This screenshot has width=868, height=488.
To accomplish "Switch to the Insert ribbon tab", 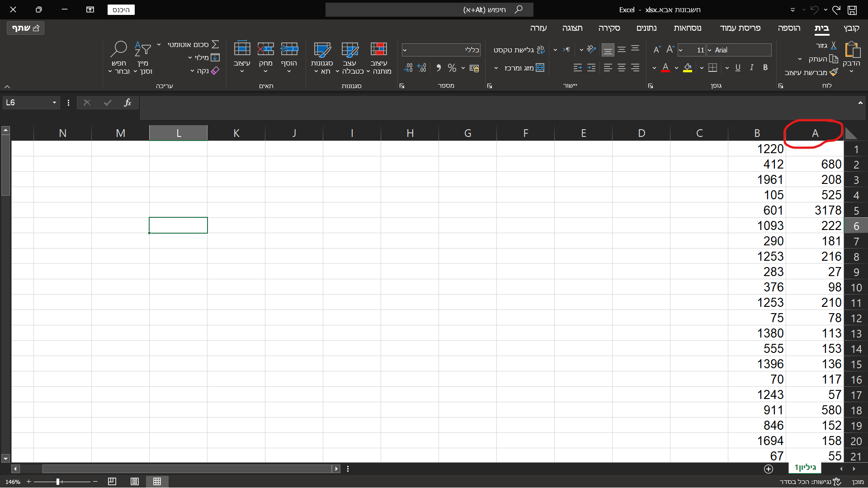I will pos(789,28).
